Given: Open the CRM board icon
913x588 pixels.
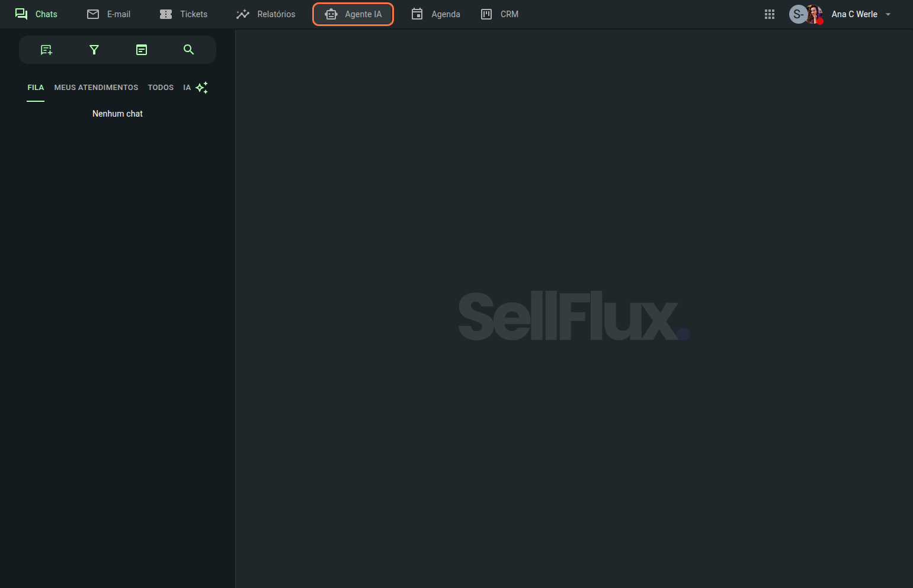Looking at the screenshot, I should (486, 14).
